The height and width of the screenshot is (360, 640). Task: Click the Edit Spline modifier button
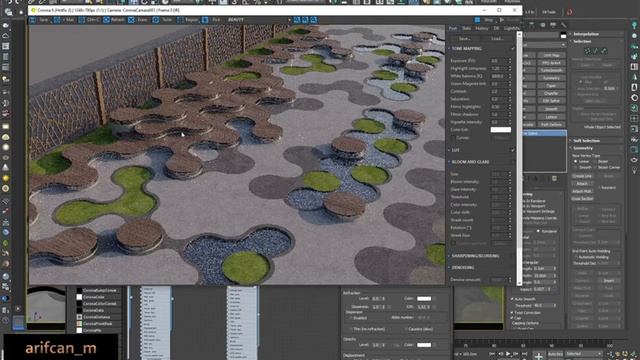551,101
